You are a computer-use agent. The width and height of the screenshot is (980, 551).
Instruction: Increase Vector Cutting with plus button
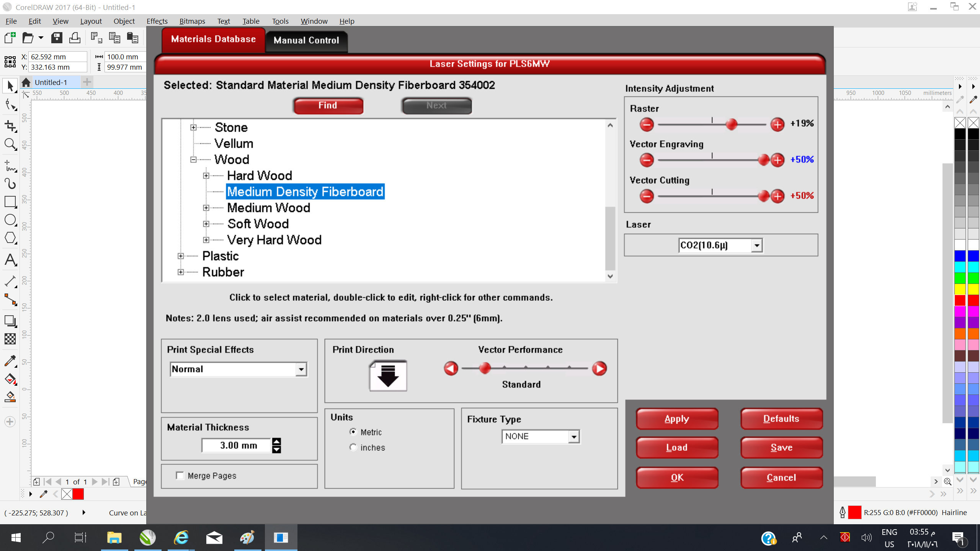click(x=777, y=196)
